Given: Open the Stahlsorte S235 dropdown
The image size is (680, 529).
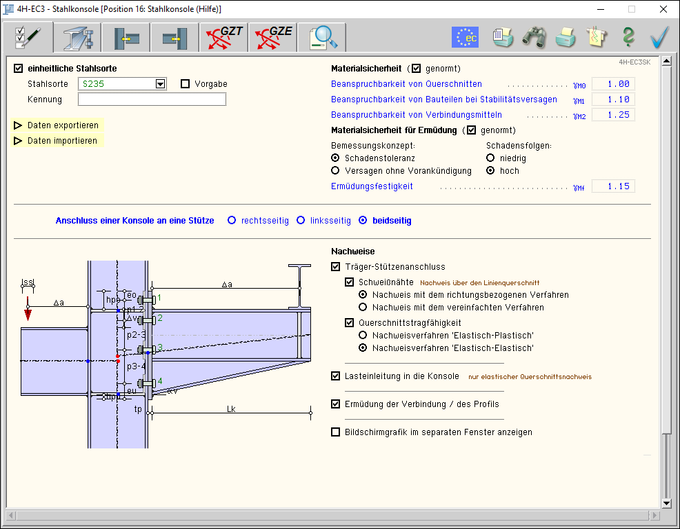Looking at the screenshot, I should [x=160, y=84].
